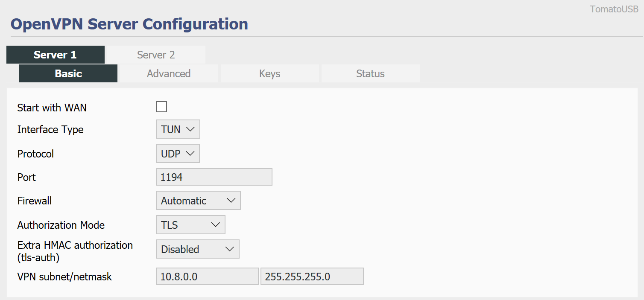The width and height of the screenshot is (644, 300).
Task: Switch to the Server 1 tab
Action: point(55,55)
